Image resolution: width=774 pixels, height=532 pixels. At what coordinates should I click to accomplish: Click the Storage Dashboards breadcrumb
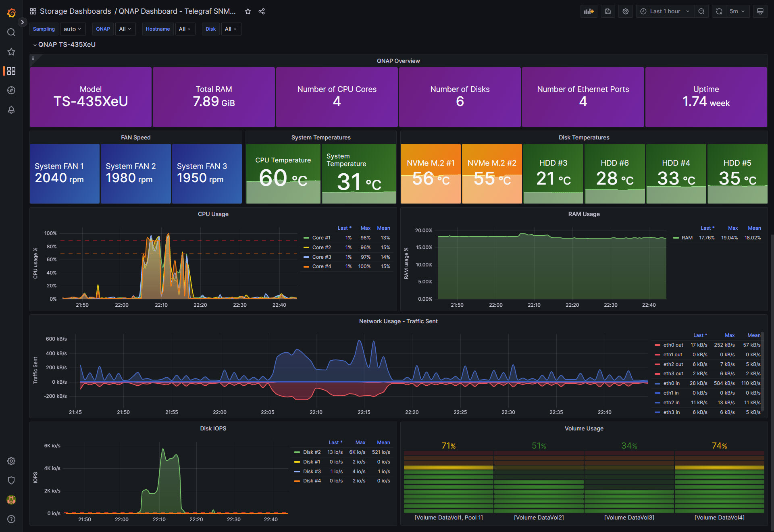pyautogui.click(x=75, y=11)
